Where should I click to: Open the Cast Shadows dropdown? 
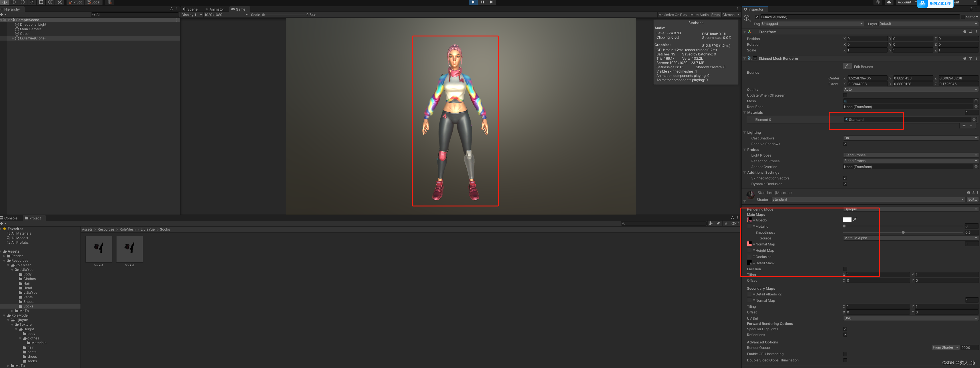(910, 138)
